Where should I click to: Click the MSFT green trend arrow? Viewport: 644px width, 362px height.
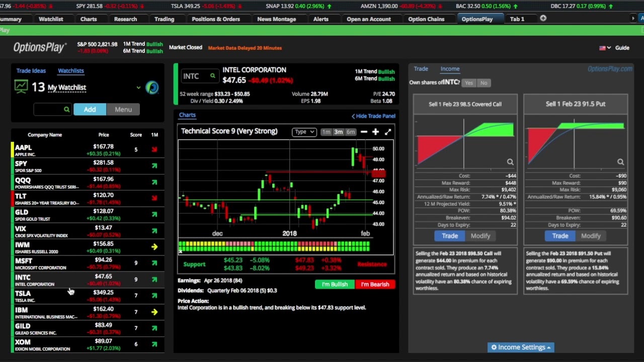[154, 263]
